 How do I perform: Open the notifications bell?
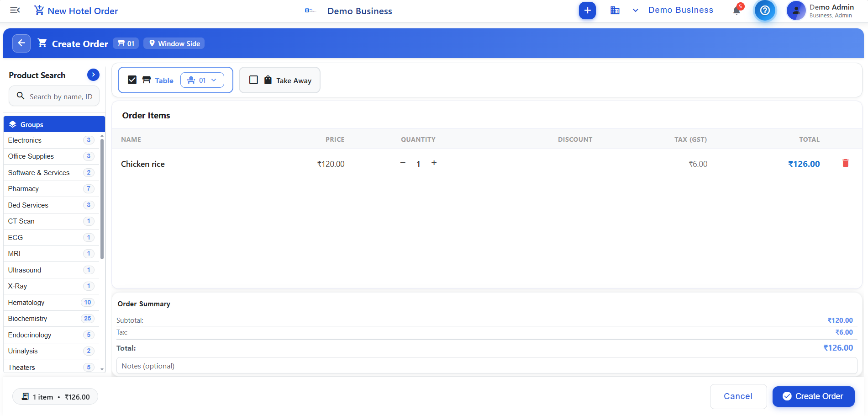(737, 11)
